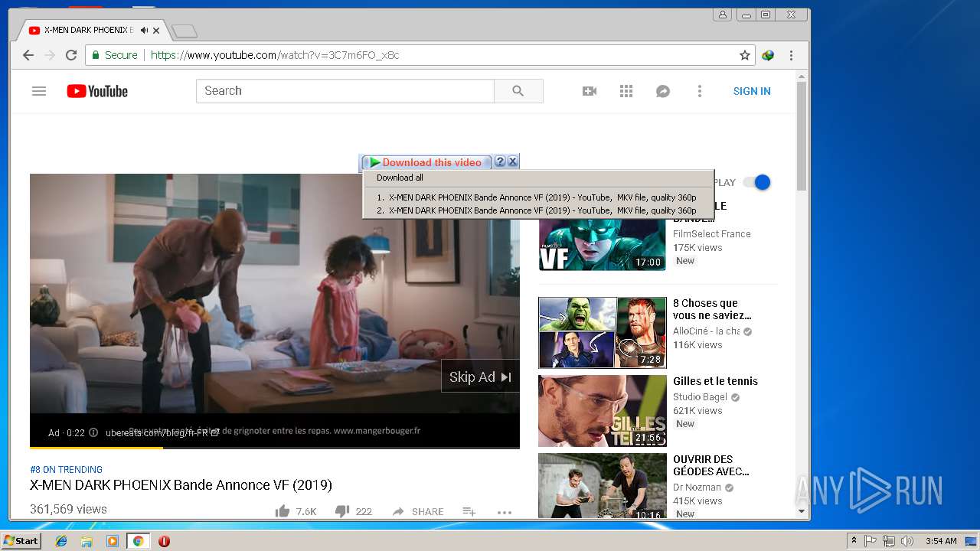Launch the media player taskbar icon

point(113,541)
